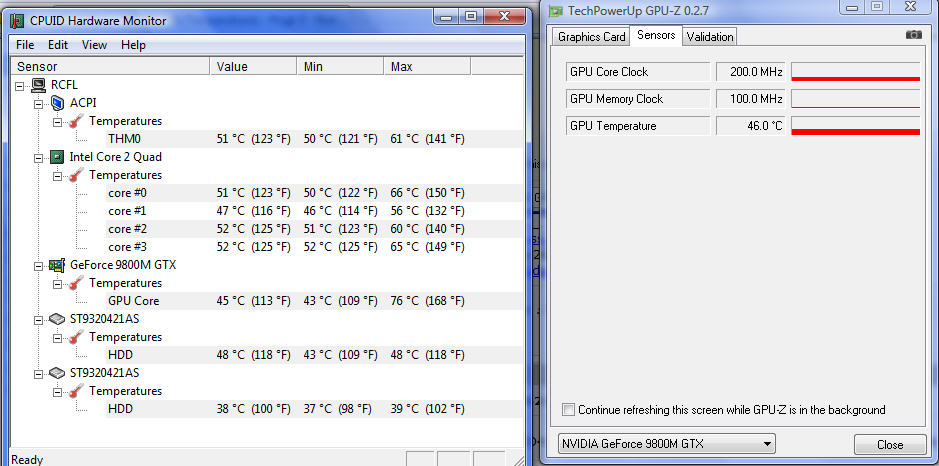This screenshot has height=466, width=939.
Task: Open the NVIDIA GeForce 9800M GTX dropdown
Action: [666, 444]
